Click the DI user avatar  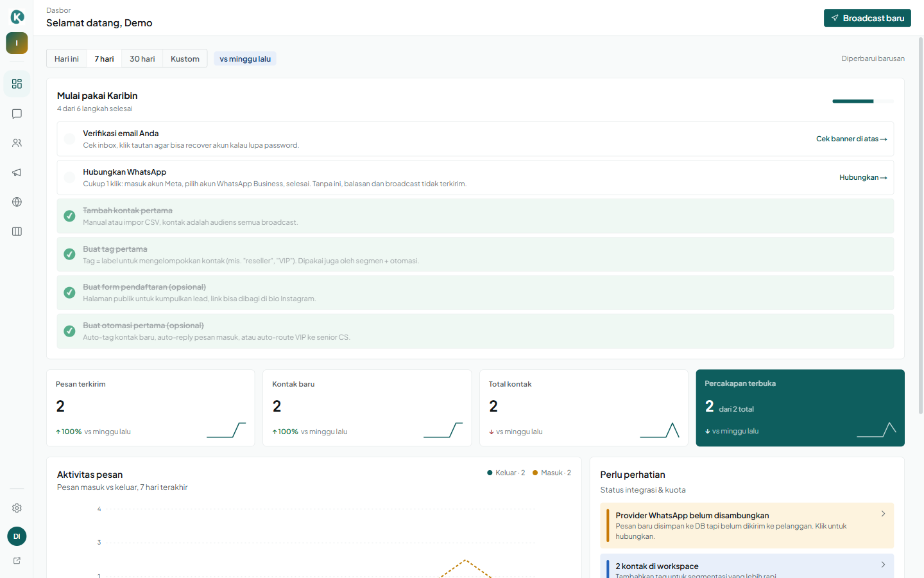[17, 536]
